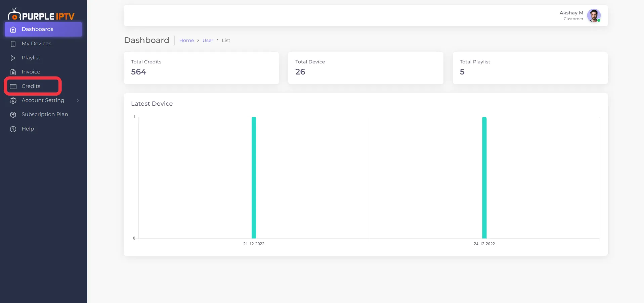Click the Home breadcrumb link
The width and height of the screenshot is (644, 303).
(186, 40)
